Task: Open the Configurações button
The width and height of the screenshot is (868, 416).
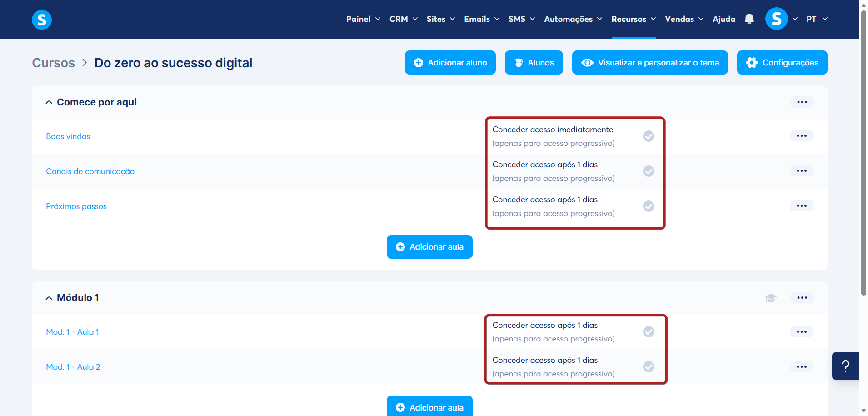Action: 782,63
